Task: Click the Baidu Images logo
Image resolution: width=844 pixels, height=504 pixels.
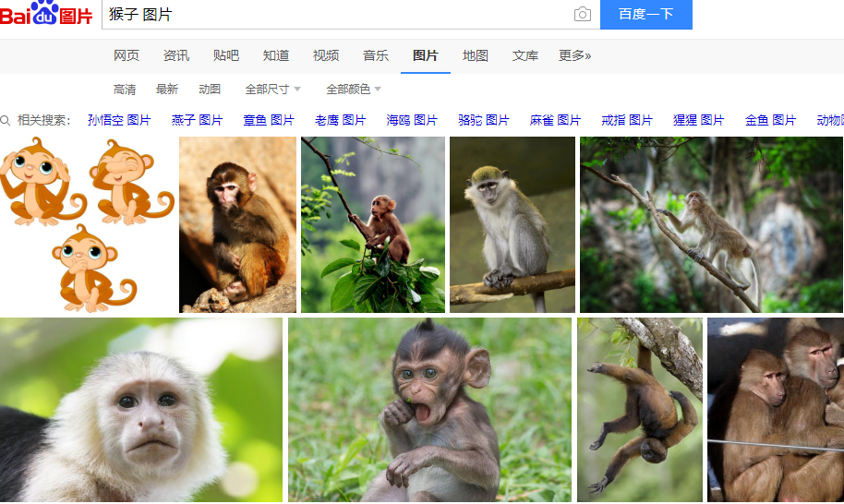Action: click(46, 13)
